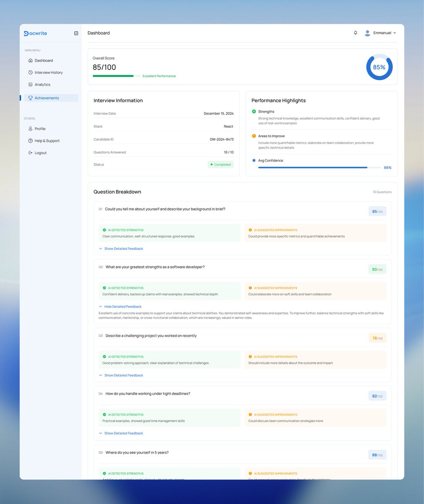
Task: Click the interview date December 15, 2024
Action: coord(219,113)
